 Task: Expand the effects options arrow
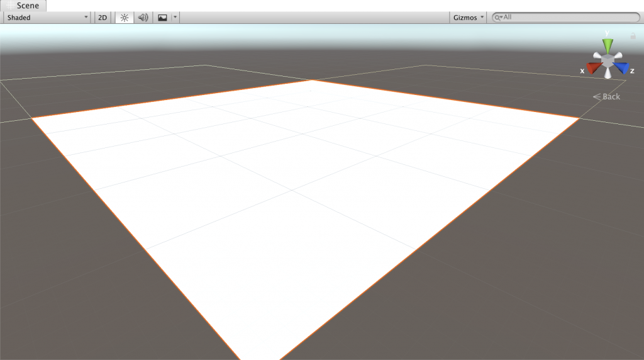[175, 18]
